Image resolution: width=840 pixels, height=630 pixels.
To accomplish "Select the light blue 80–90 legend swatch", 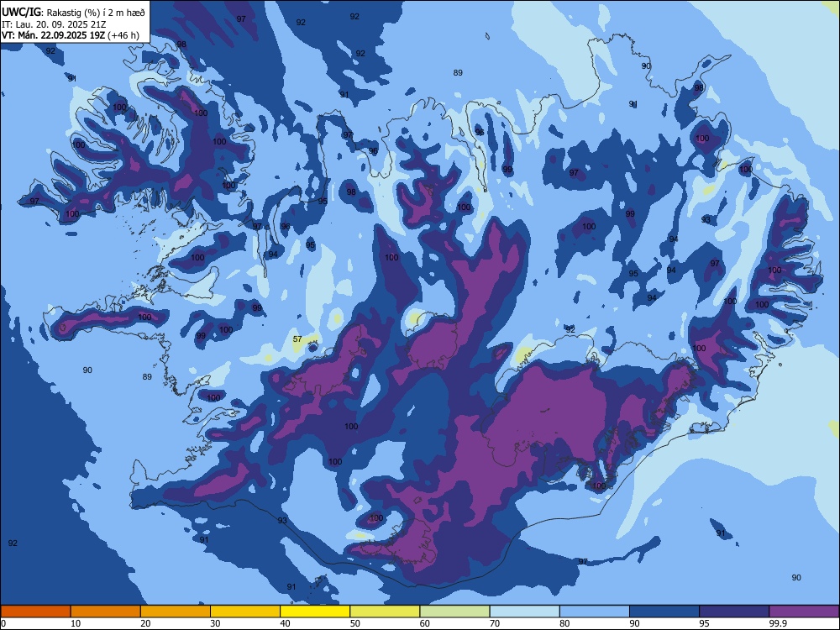I will pyautogui.click(x=595, y=612).
